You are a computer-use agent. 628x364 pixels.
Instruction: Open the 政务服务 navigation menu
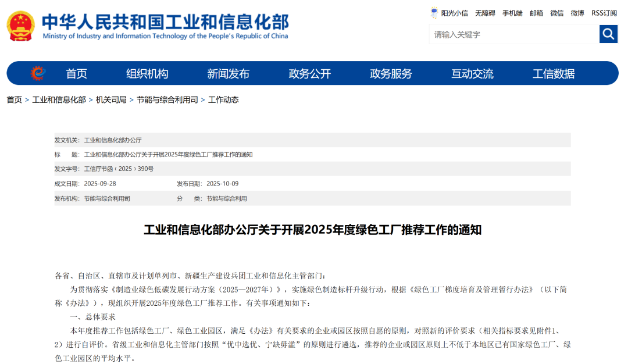(390, 73)
